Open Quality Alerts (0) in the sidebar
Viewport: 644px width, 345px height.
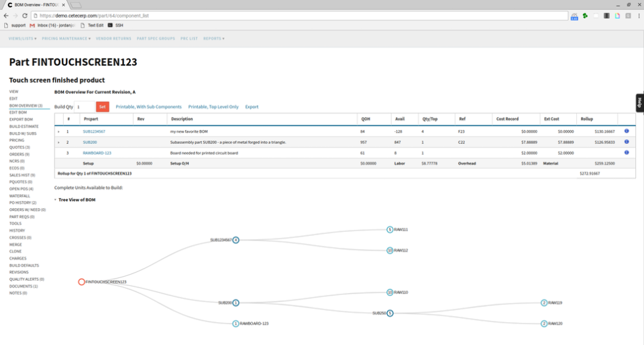pos(27,279)
